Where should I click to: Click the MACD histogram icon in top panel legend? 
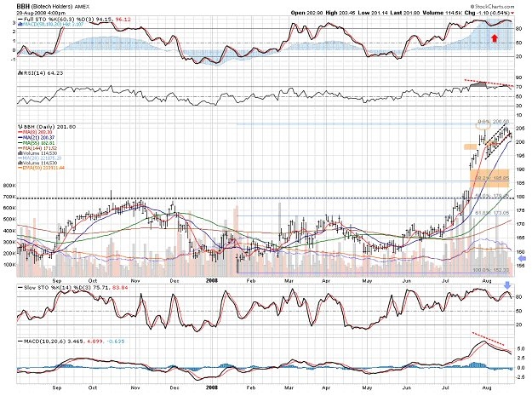pos(20,24)
